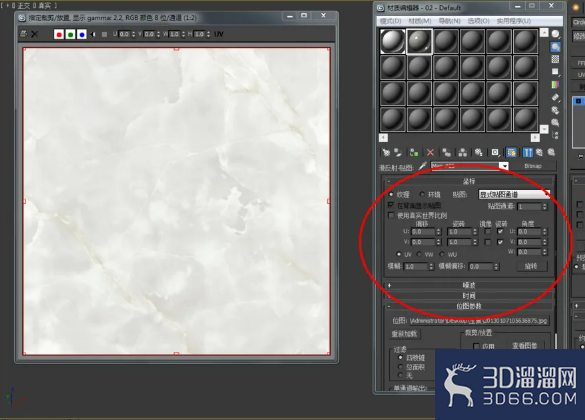This screenshot has width=585, height=420.
Task: Select the second highlighted material sample sphere
Action: click(419, 41)
